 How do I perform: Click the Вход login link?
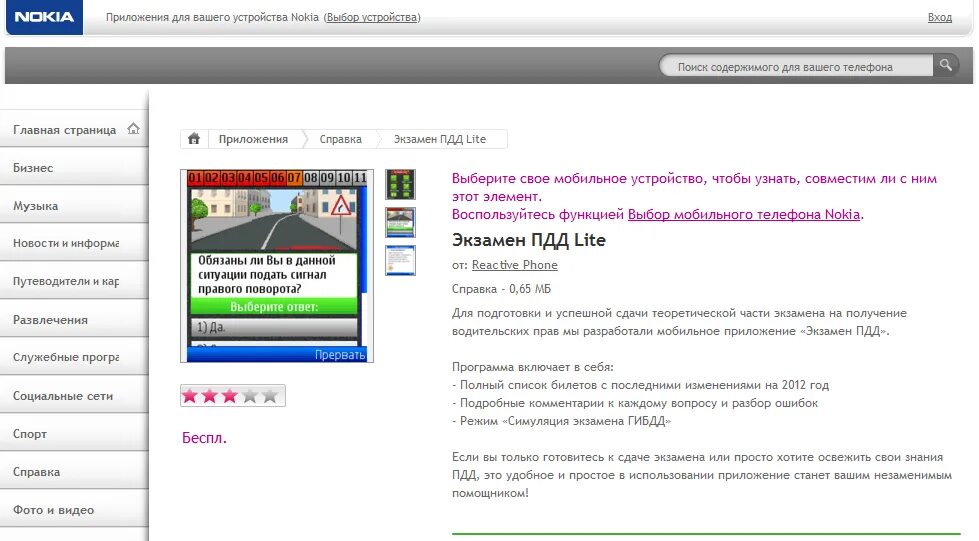pyautogui.click(x=940, y=17)
